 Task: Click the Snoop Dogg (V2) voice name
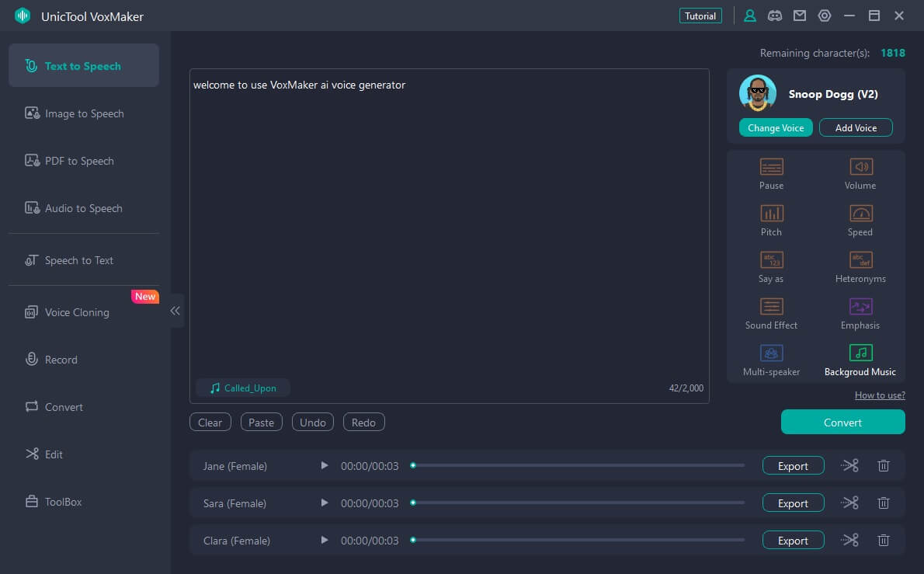point(832,94)
